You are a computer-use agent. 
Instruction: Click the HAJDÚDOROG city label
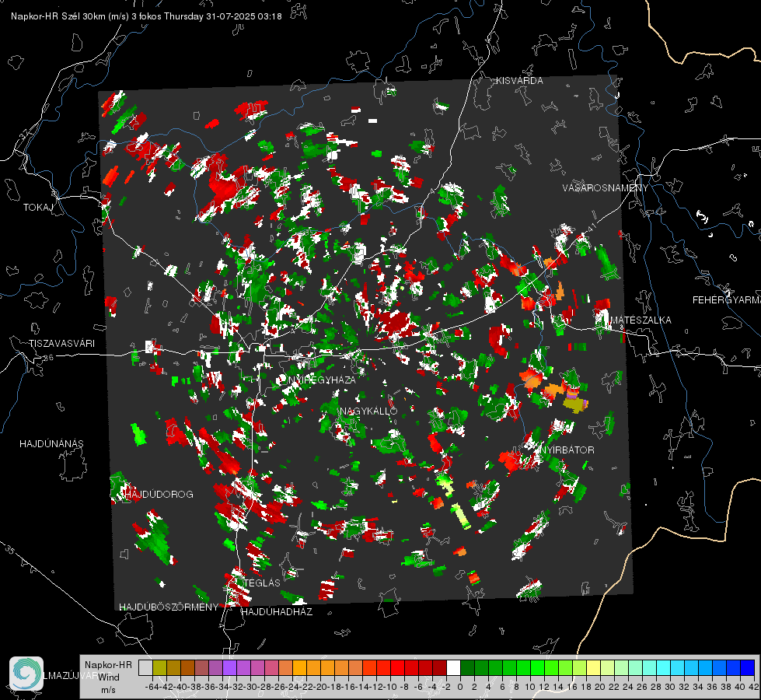click(x=159, y=495)
